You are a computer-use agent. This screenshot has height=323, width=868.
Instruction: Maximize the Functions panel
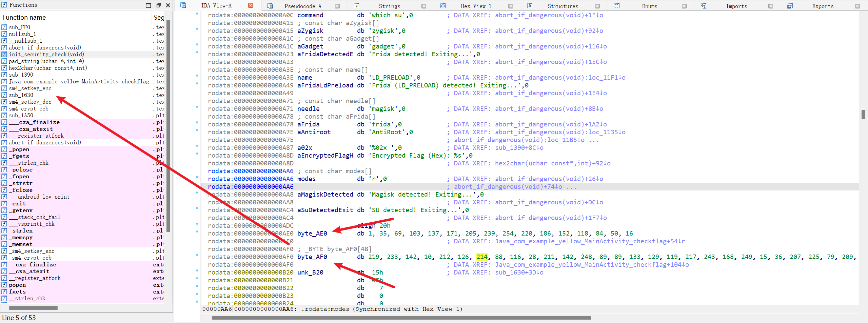(148, 5)
